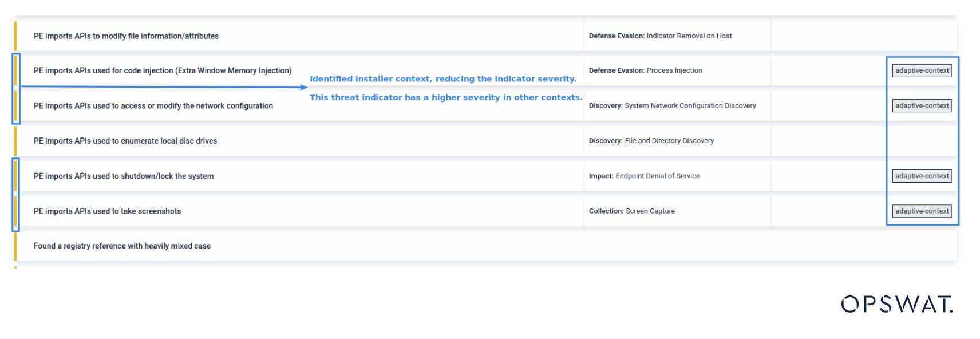
Task: Click the OPSWAT logo
Action: click(x=896, y=304)
